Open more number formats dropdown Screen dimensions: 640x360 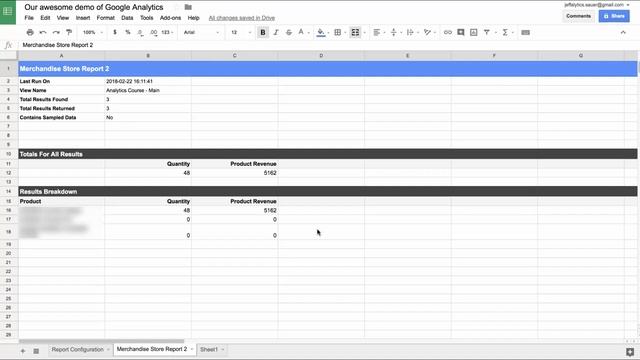click(167, 32)
